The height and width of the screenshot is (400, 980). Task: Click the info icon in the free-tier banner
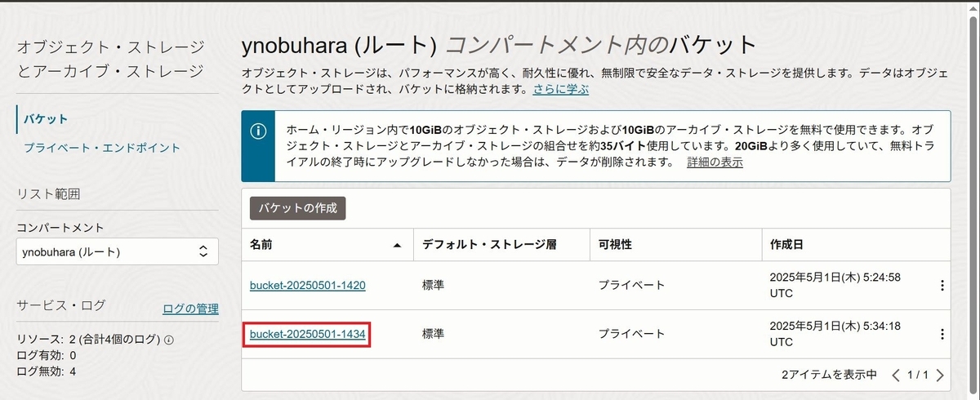point(258,131)
